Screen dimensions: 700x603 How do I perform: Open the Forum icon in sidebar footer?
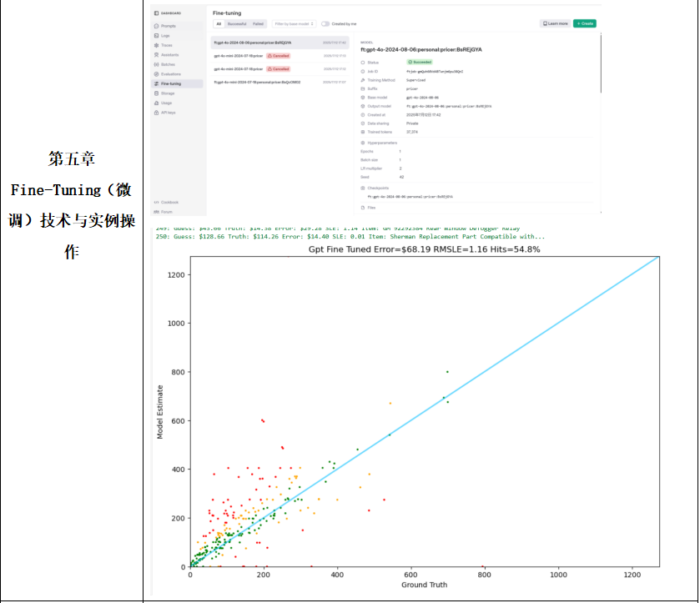click(156, 212)
